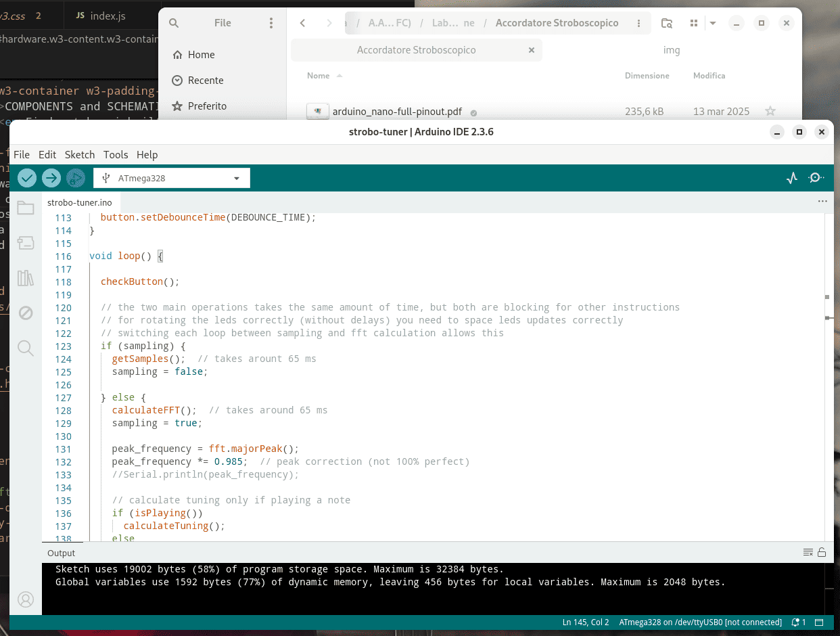
Task: Open the Serial Plotter
Action: coord(792,178)
